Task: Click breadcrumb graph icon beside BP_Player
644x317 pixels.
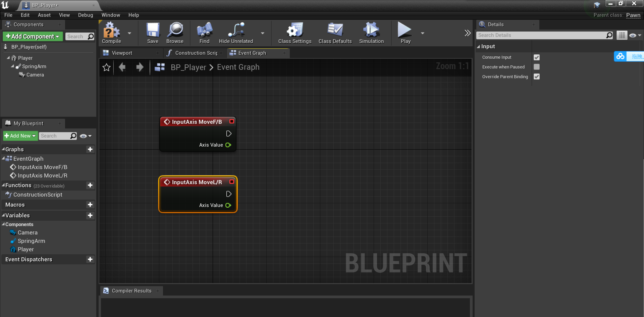Action: coord(160,67)
